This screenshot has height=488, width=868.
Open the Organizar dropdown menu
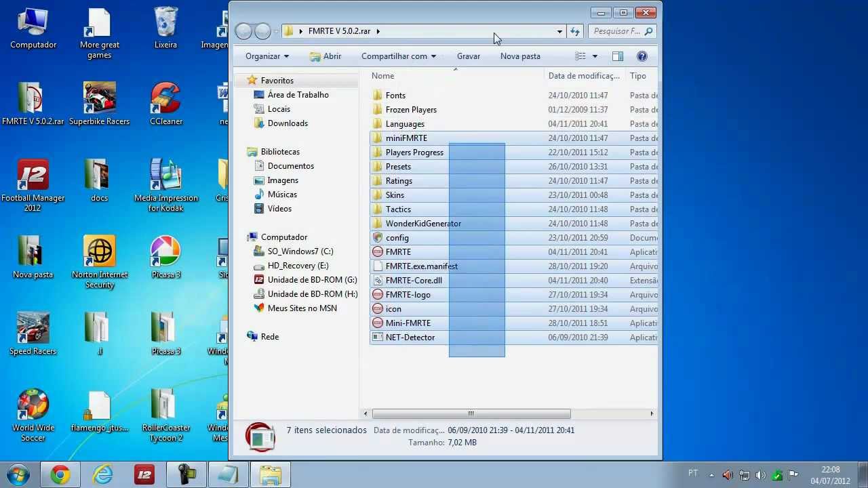coord(267,56)
